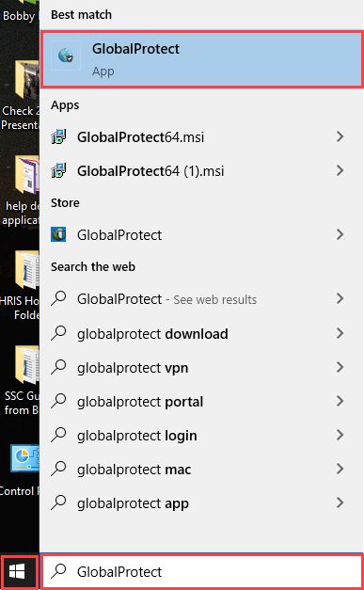Click the GlobalProtect64 (1).msi installer icon
This screenshot has width=364, height=590.
58,171
